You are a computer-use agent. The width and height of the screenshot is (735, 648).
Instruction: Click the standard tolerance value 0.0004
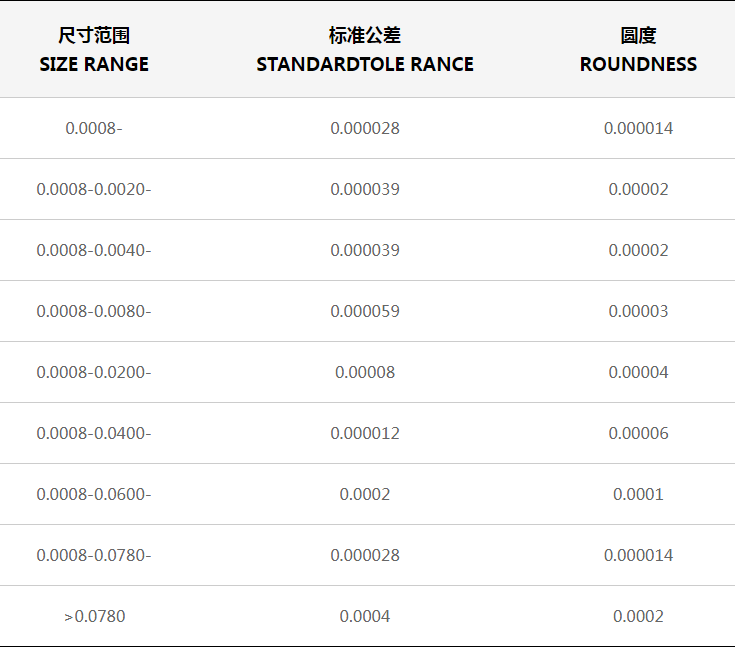(x=365, y=616)
